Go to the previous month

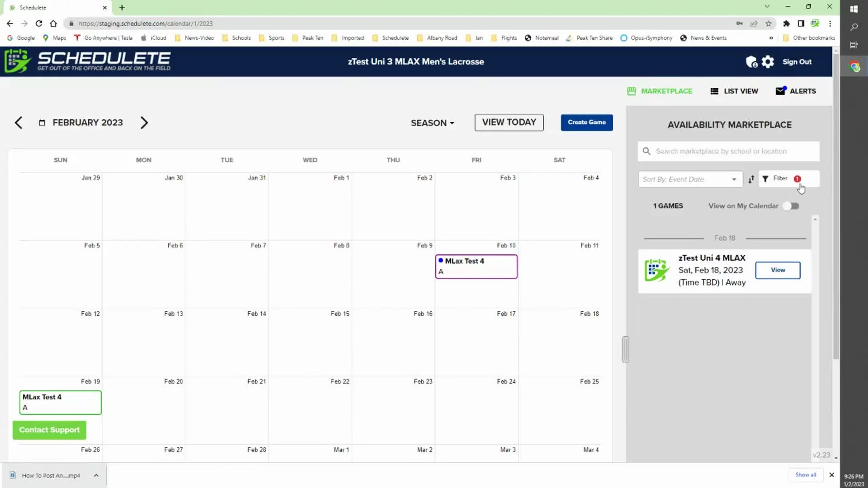[19, 123]
